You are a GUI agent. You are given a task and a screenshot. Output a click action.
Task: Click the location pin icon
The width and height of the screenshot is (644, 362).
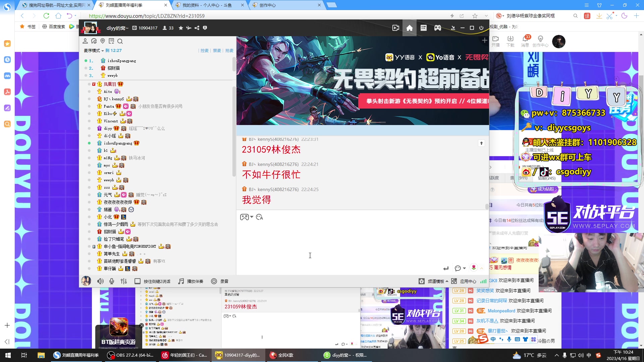(103, 41)
